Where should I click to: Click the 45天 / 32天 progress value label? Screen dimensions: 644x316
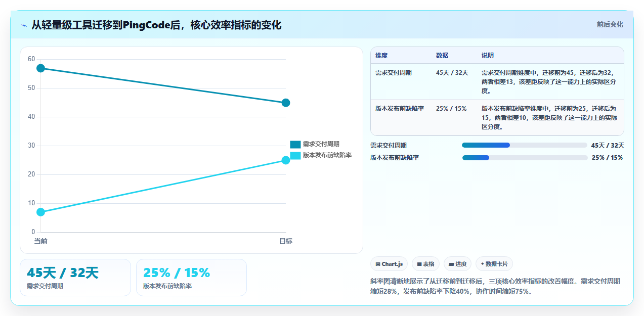pos(608,146)
